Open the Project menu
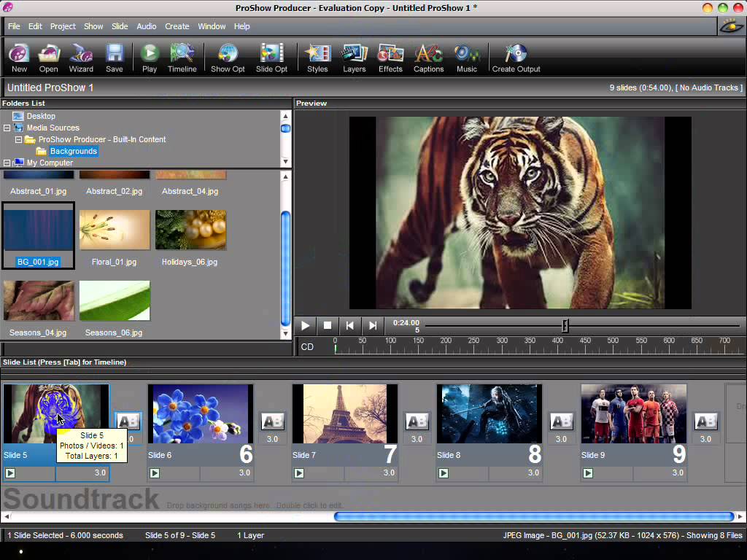747x560 pixels. (x=63, y=26)
